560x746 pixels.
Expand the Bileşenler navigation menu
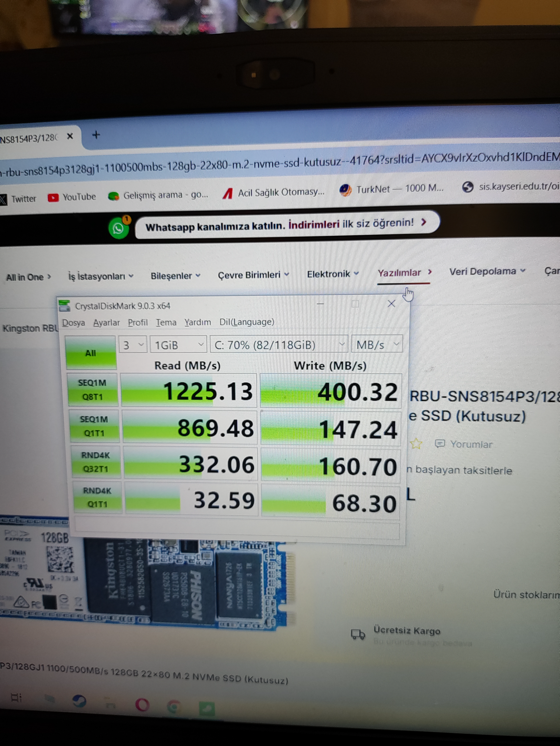[x=175, y=276]
